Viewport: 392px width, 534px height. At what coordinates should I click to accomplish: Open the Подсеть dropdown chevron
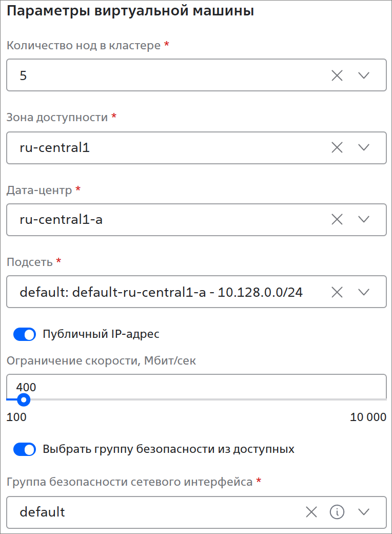[364, 292]
